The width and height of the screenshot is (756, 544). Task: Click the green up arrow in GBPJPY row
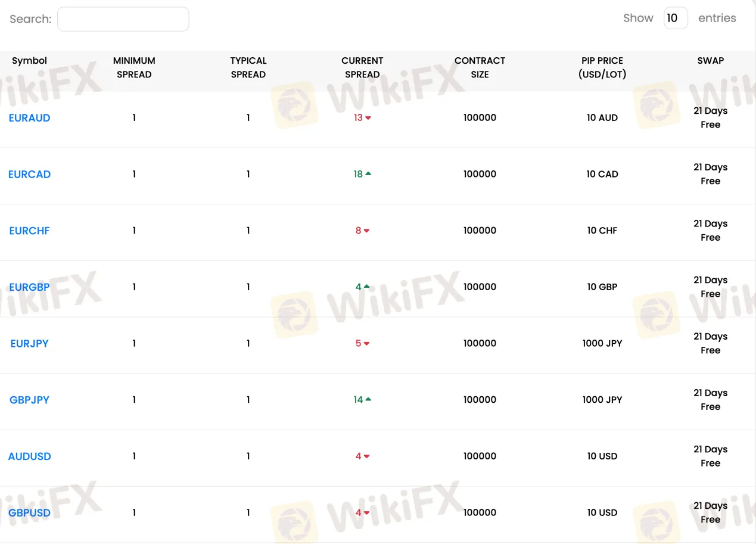(368, 399)
